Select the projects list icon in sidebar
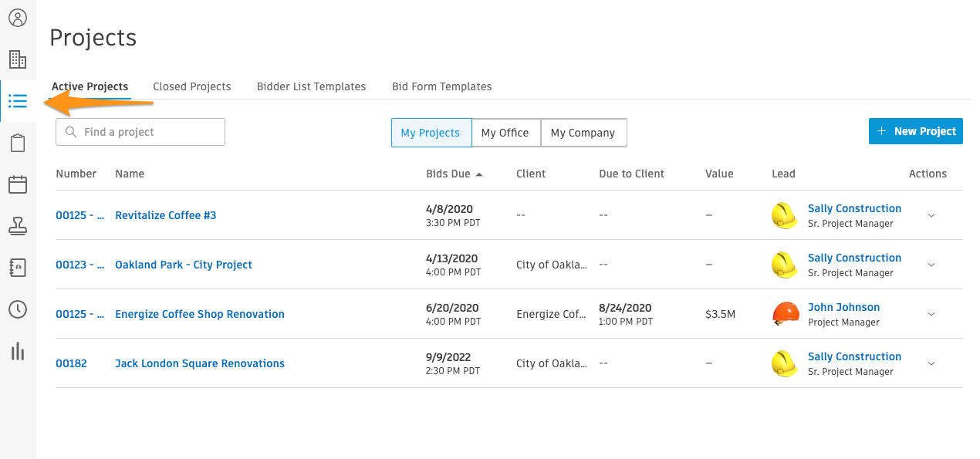Viewport: 980px width, 459px height. pos(18,101)
